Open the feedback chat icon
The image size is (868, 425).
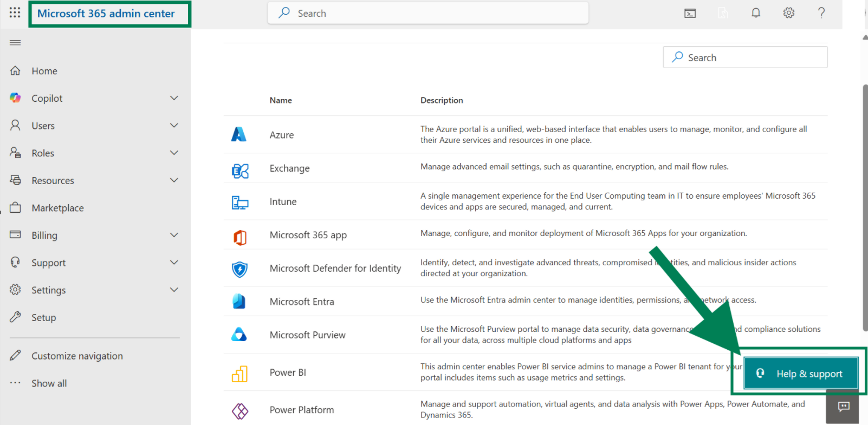tap(843, 407)
